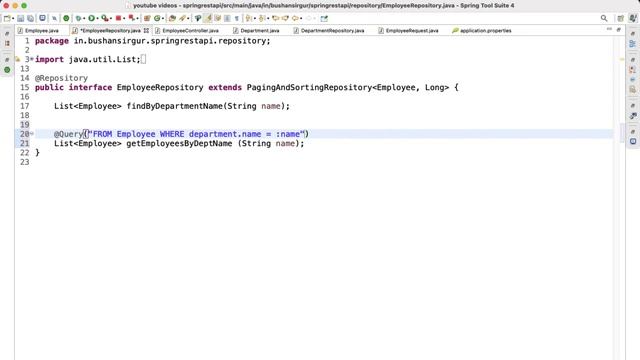
Task: Maximize the editor area
Action: (x=619, y=29)
